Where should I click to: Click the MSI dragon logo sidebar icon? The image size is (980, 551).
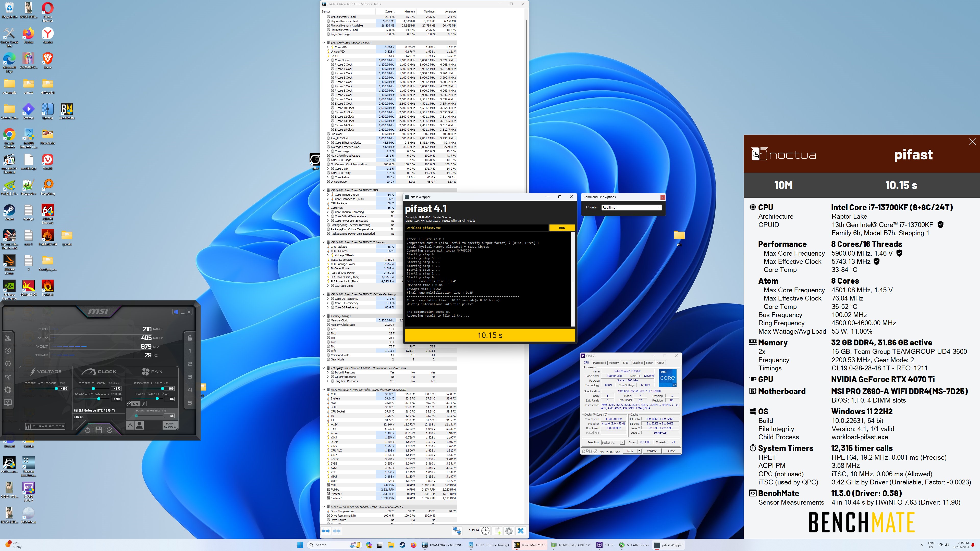pos(8,338)
